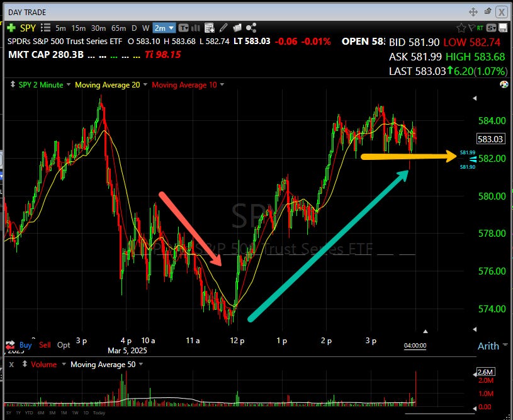
Task: Select the 3M range
Action: click(x=52, y=413)
